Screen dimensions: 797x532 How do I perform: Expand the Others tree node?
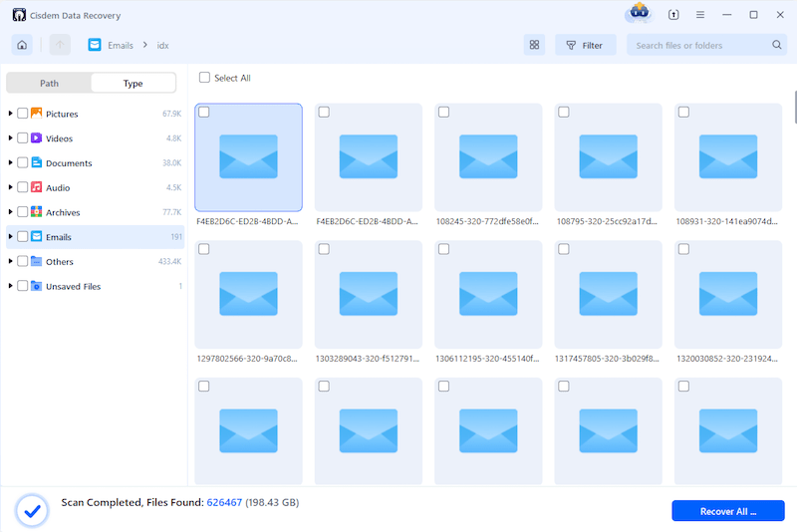[x=10, y=261]
